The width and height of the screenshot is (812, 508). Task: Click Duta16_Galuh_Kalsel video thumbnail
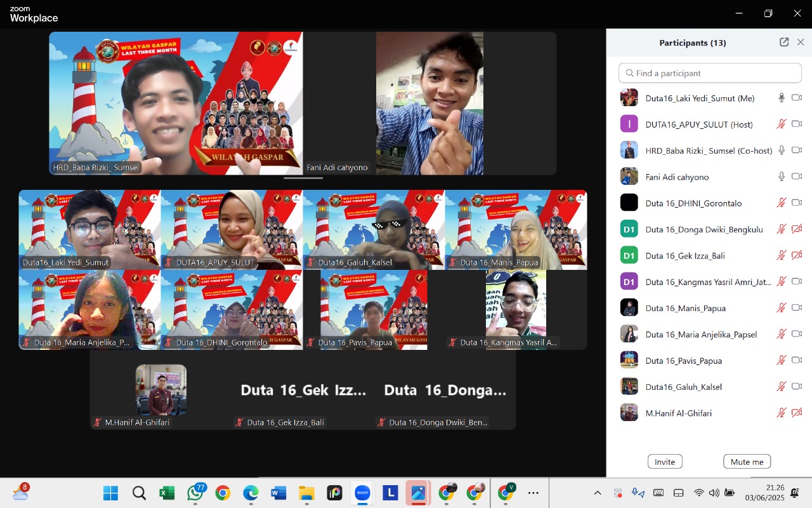pos(374,230)
